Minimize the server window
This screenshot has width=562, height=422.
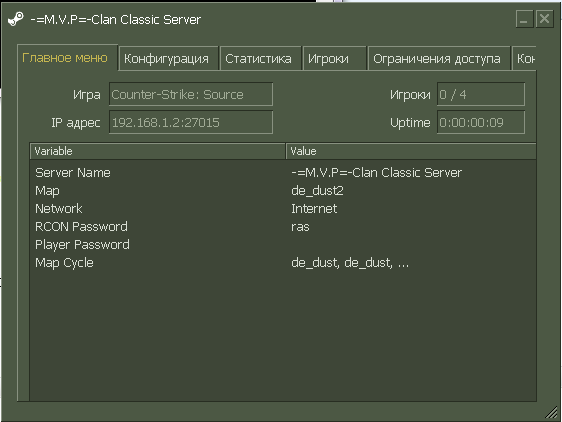tap(524, 19)
